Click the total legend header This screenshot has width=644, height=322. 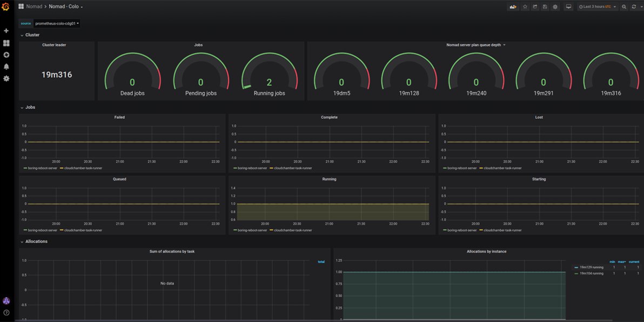click(x=321, y=261)
